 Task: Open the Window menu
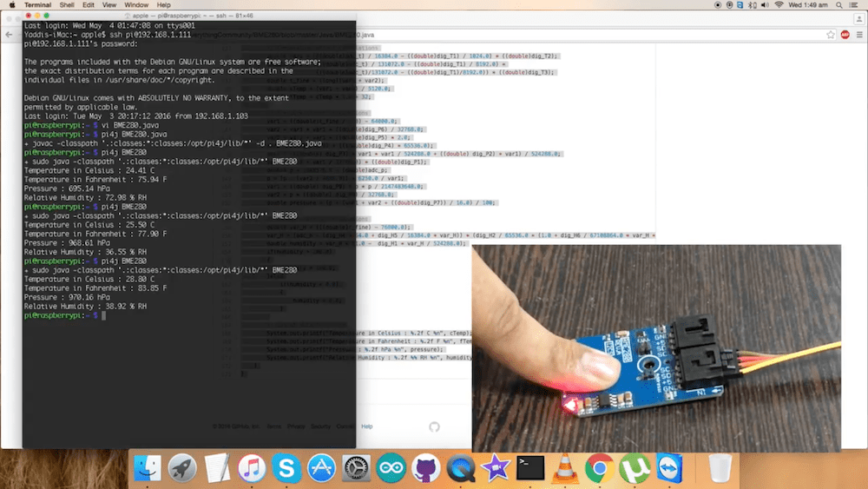pos(136,5)
